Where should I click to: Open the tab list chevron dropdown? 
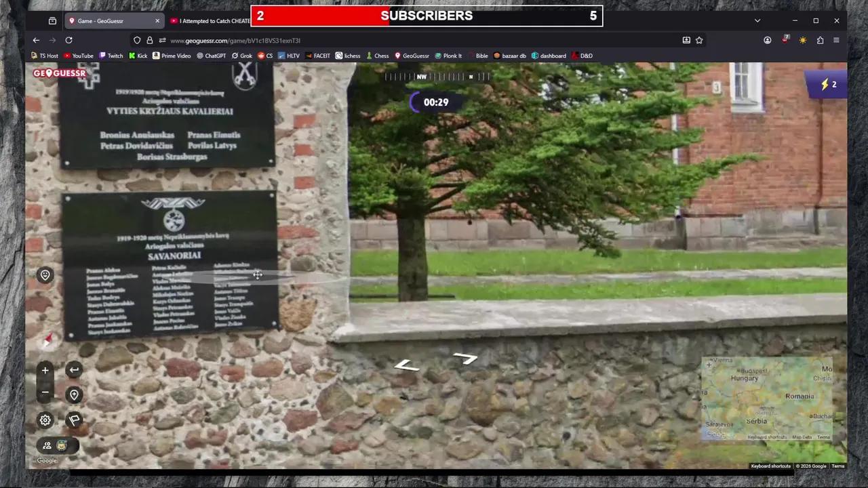pyautogui.click(x=757, y=20)
